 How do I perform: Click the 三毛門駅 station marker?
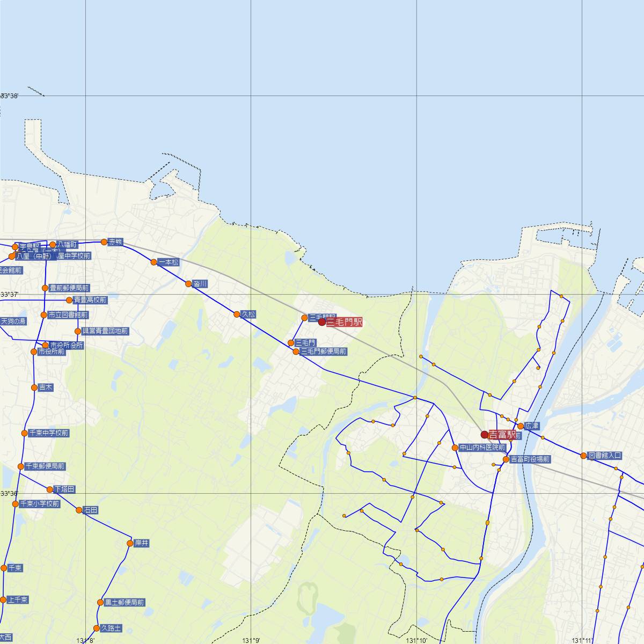322,322
